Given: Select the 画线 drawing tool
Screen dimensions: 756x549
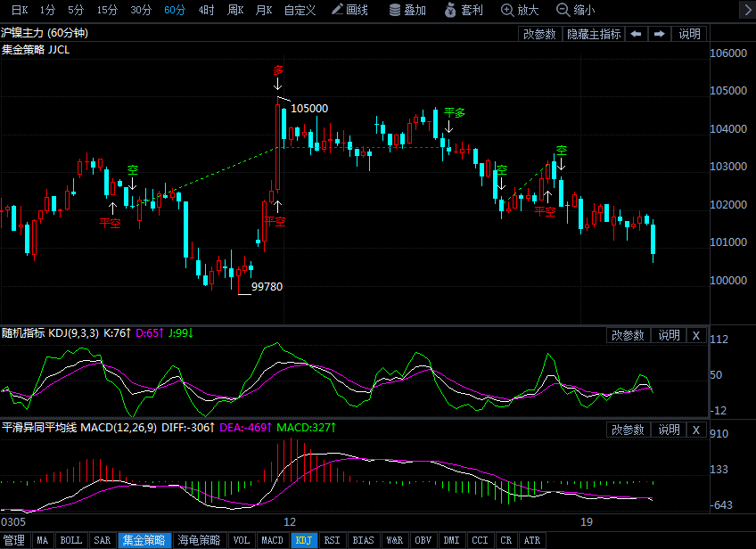Looking at the screenshot, I should point(349,11).
